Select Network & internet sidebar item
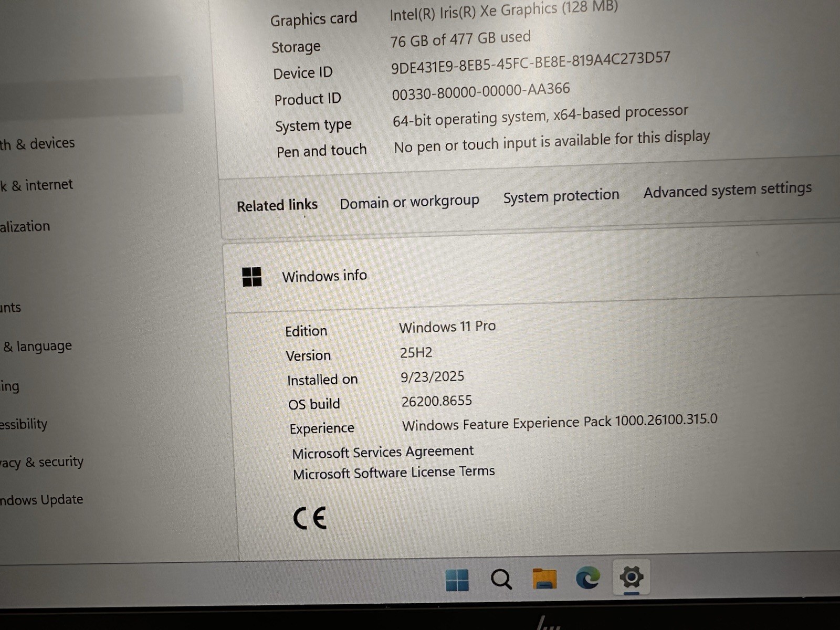 pos(36,185)
